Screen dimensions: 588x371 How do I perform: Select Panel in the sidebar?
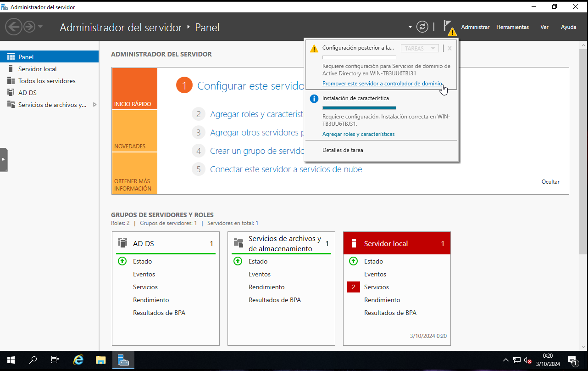pyautogui.click(x=50, y=57)
